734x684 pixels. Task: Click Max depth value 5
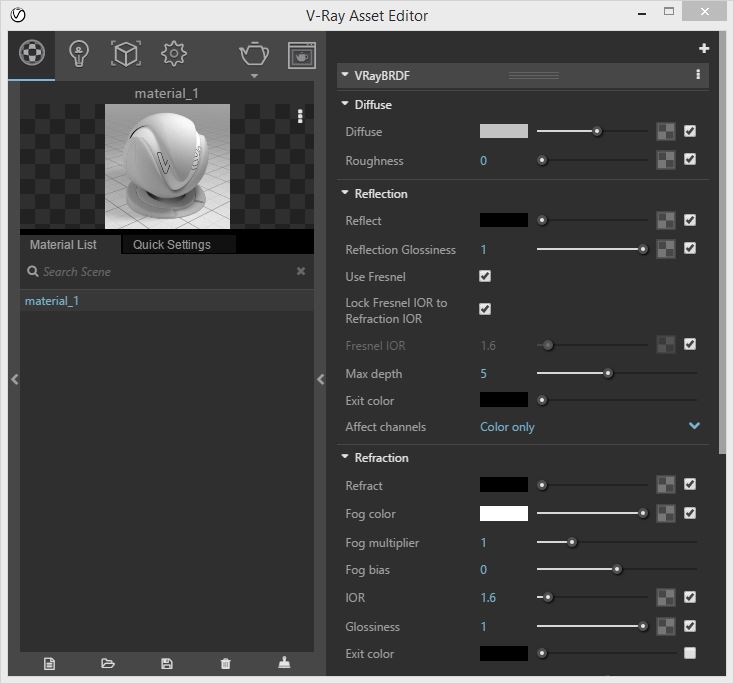(484, 374)
